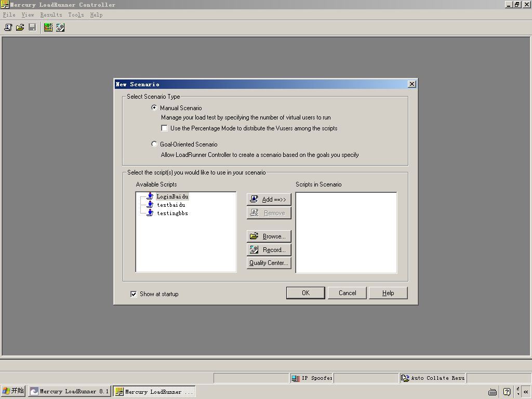The height and width of the screenshot is (399, 532).
Task: Click inside the Scripts in Scenario list
Action: (x=346, y=233)
